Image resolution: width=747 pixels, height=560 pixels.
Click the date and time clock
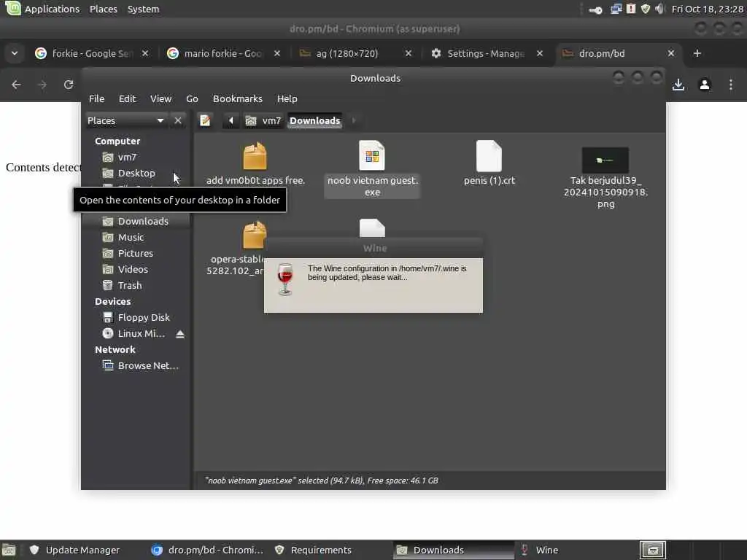(x=708, y=9)
